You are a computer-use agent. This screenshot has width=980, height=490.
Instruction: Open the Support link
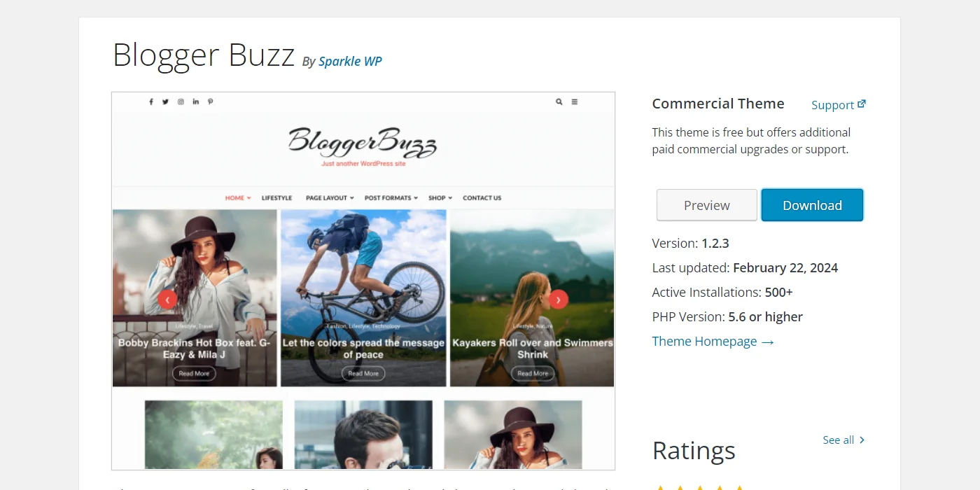pyautogui.click(x=832, y=105)
